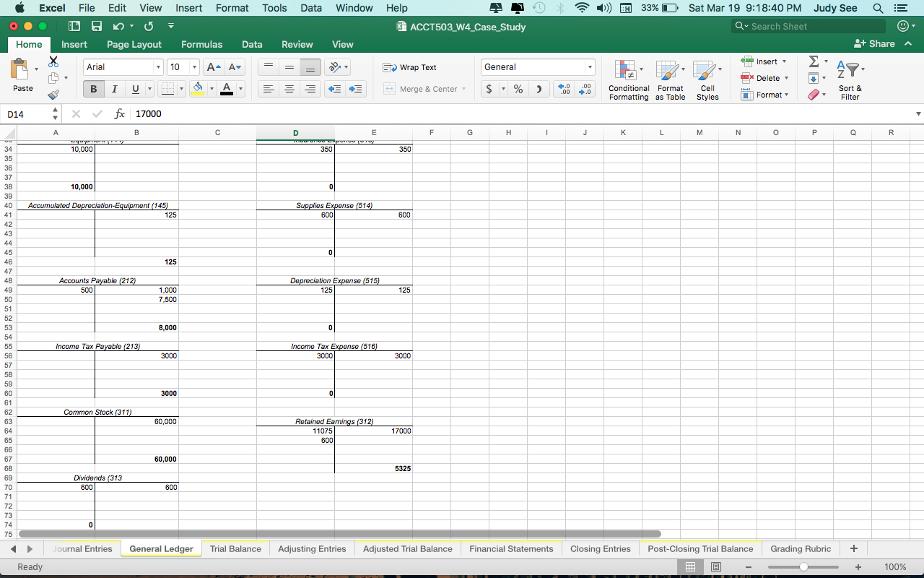This screenshot has width=924, height=578.
Task: Switch to Page Layout view in status bar
Action: (715, 567)
